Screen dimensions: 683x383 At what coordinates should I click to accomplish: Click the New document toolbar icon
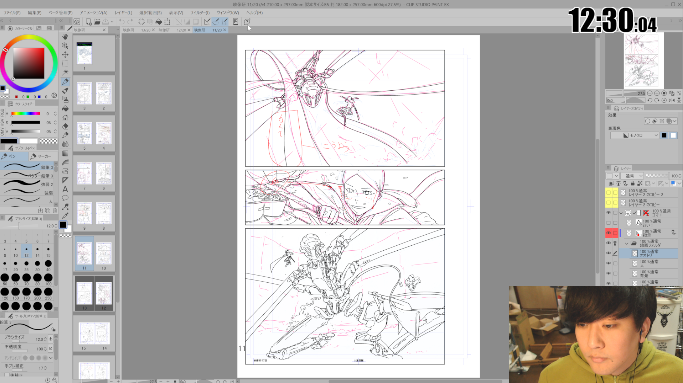click(89, 21)
